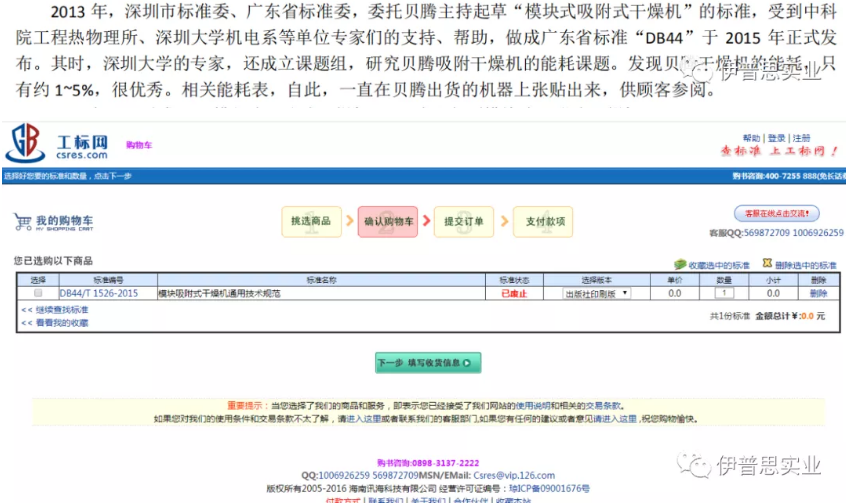The width and height of the screenshot is (846, 504).
Task: Click the shopping cart icon beside 我的购物车
Action: pos(23,221)
